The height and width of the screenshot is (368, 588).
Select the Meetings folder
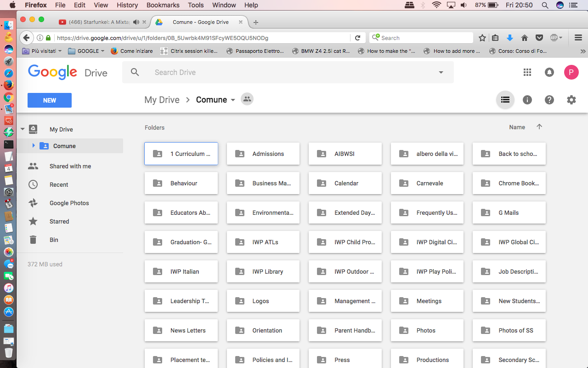427,301
